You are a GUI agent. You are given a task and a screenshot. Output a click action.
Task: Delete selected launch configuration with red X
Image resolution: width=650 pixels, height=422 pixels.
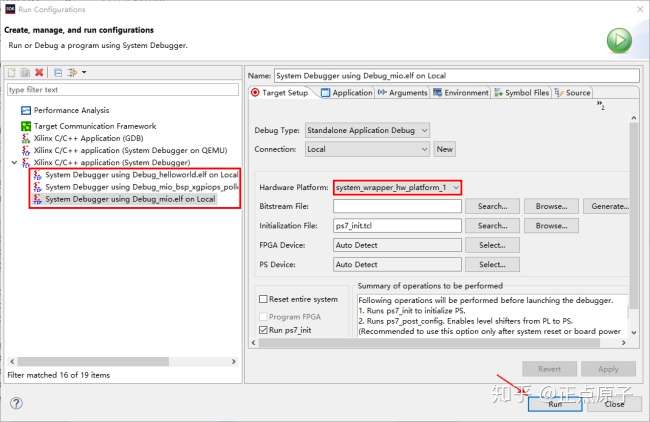click(39, 73)
